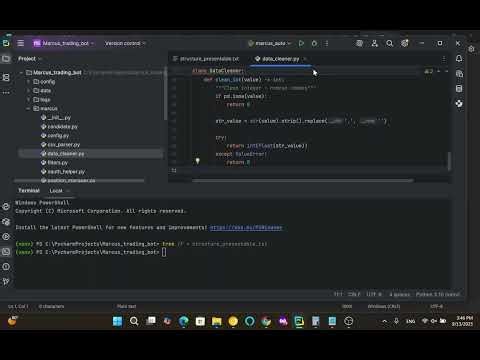Open Notifications bell icon

pyautogui.click(x=459, y=59)
